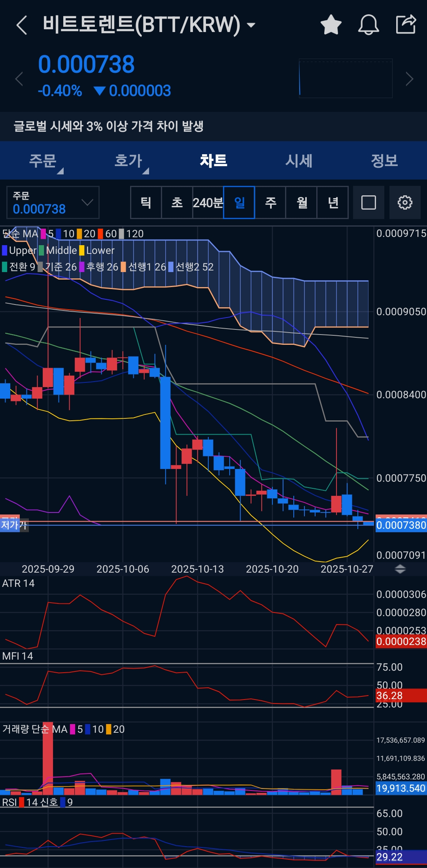Screen dimensions: 427x868
Task: Tap the MFI value 36.28 tag
Action: coord(401,696)
